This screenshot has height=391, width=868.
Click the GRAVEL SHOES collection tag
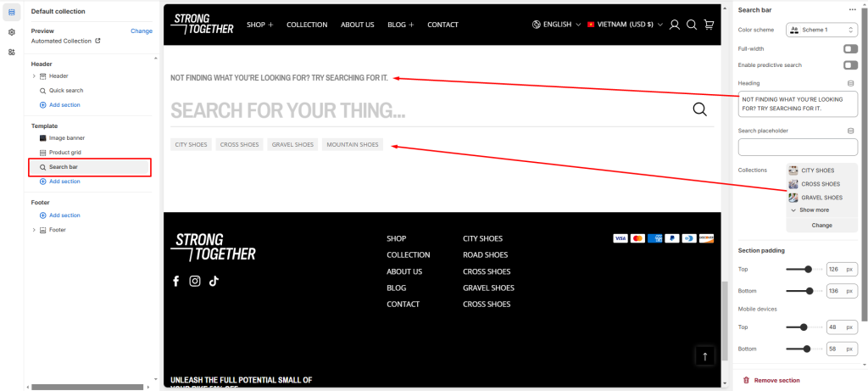click(292, 144)
